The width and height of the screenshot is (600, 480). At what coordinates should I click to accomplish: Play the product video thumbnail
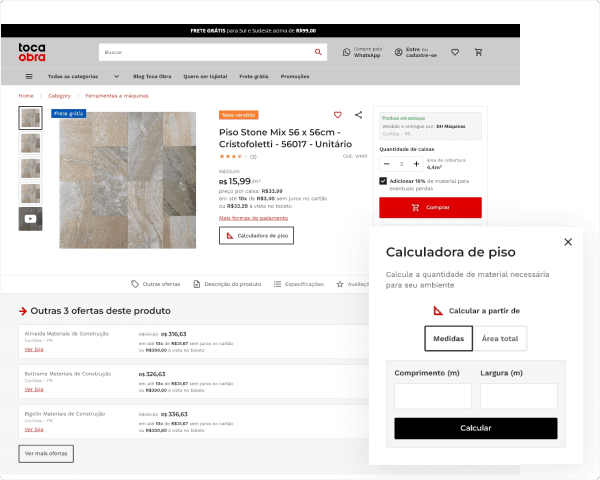pyautogui.click(x=31, y=219)
